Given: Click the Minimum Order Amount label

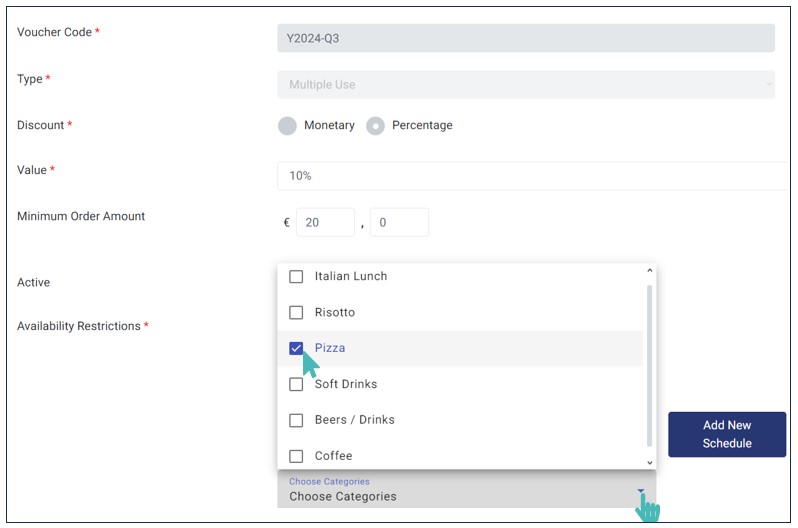Looking at the screenshot, I should click(81, 216).
